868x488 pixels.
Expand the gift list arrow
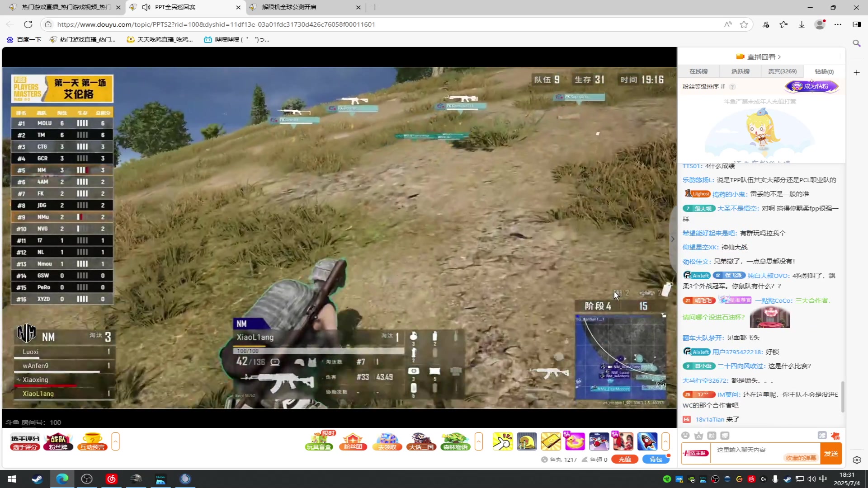[665, 441]
